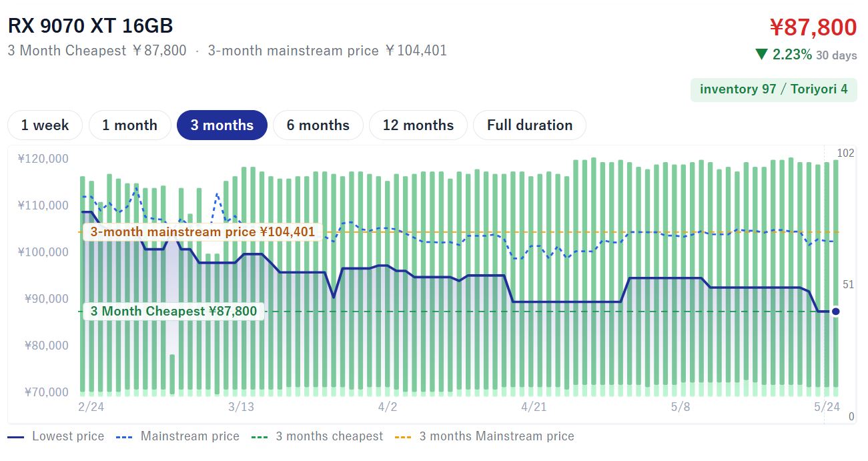
Task: Show the Full duration price history
Action: tap(530, 125)
